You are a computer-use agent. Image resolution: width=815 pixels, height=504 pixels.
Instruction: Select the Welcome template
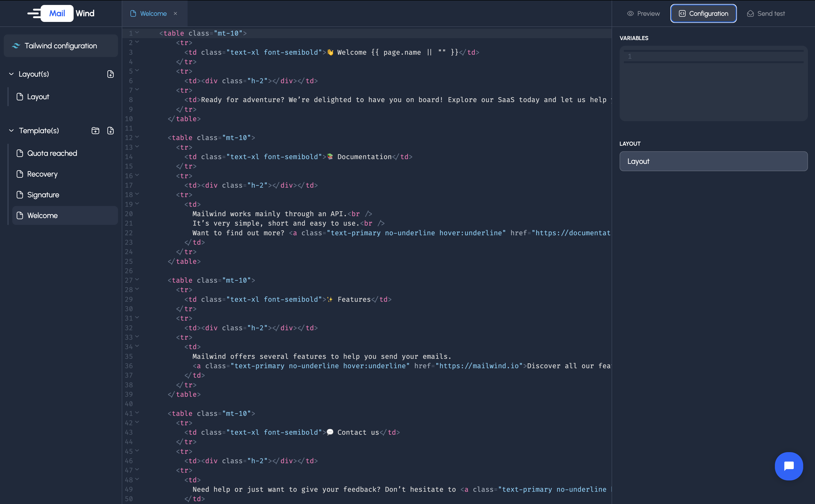pos(65,215)
